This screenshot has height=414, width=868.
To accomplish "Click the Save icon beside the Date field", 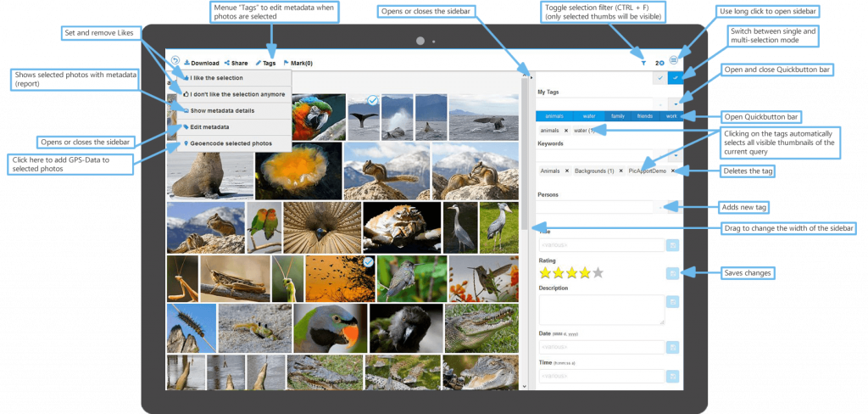I will pos(671,347).
